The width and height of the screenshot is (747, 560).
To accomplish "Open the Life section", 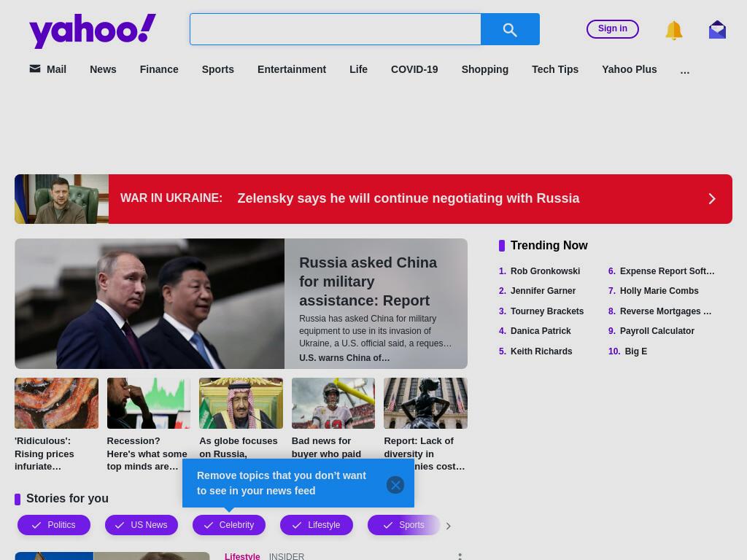I will point(358,69).
